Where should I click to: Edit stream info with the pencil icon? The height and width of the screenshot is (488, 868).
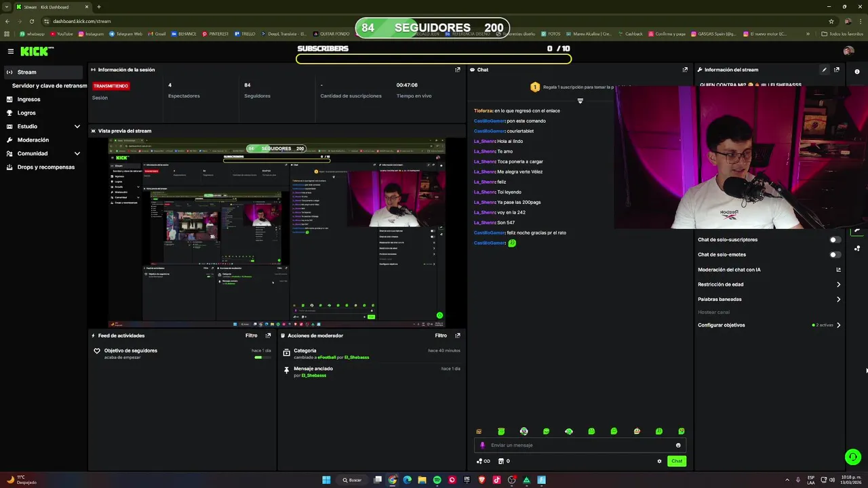coord(825,70)
